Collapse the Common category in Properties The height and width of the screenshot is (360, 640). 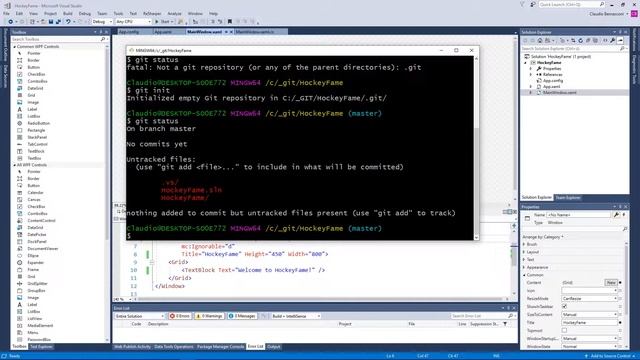[x=524, y=275]
